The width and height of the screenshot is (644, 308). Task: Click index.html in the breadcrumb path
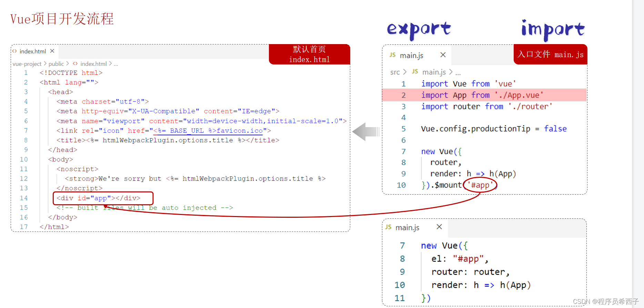93,64
